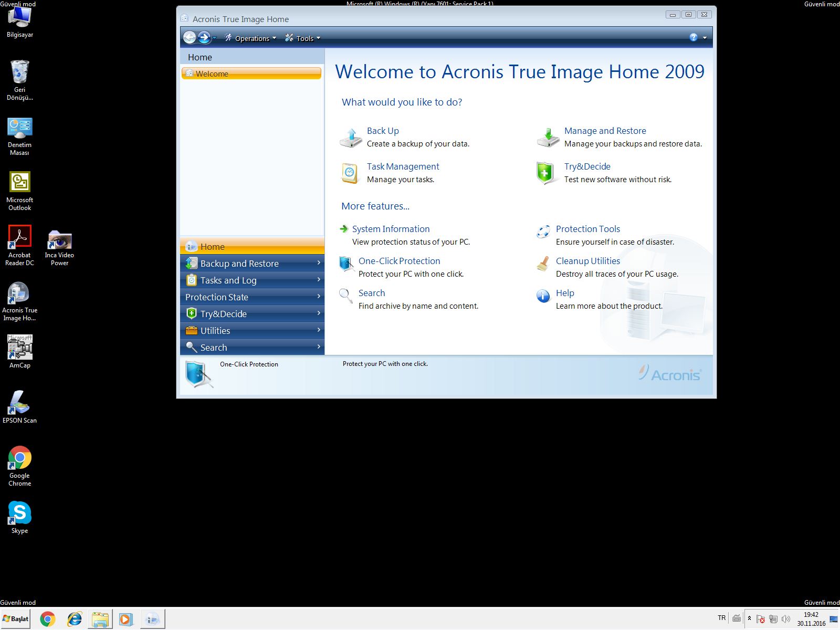Select the Welcome item in sidebar
The height and width of the screenshot is (630, 840).
[251, 73]
